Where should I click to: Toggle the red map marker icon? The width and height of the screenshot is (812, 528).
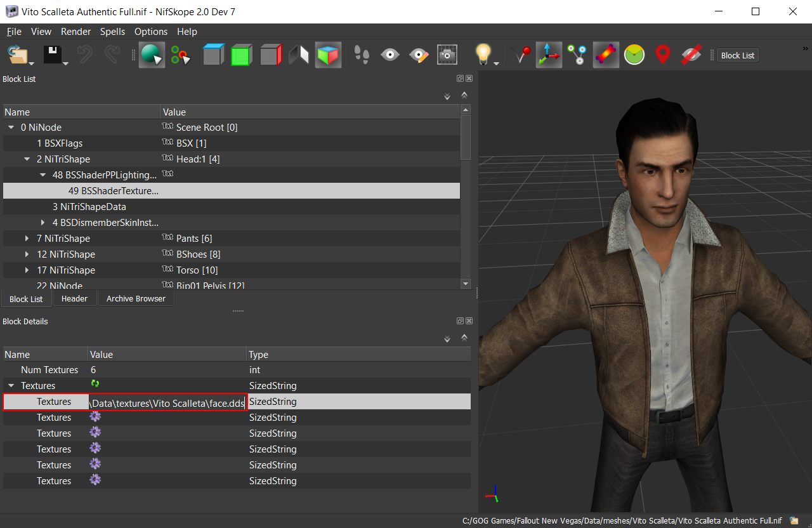(x=663, y=55)
